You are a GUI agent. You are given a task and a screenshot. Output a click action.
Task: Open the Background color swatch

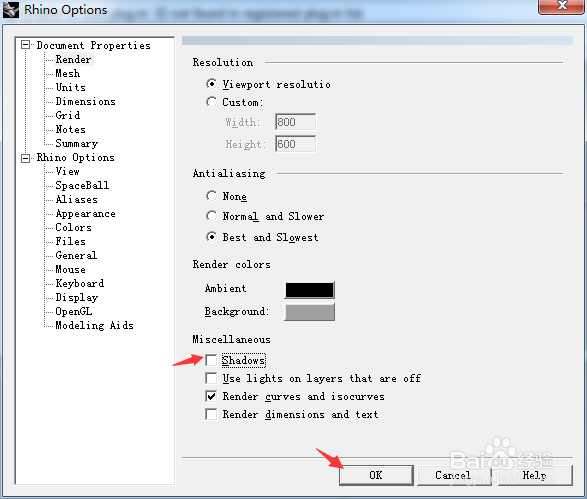point(310,312)
